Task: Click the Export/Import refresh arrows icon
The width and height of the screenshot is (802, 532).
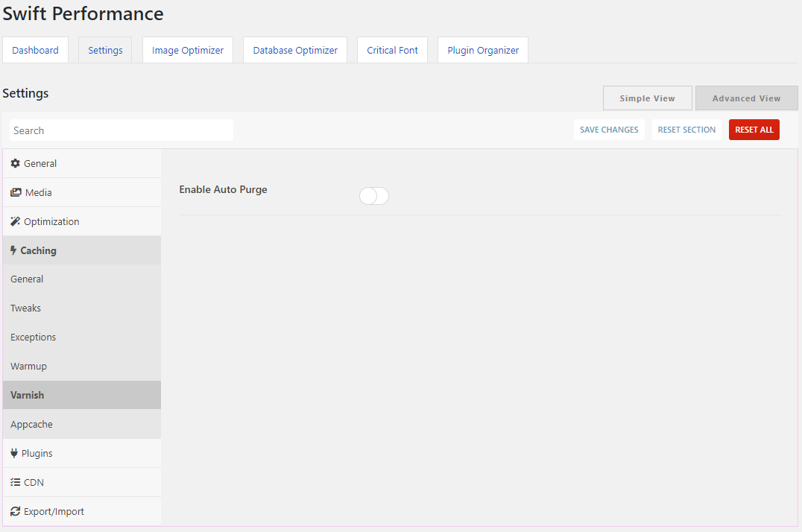Action: tap(16, 512)
